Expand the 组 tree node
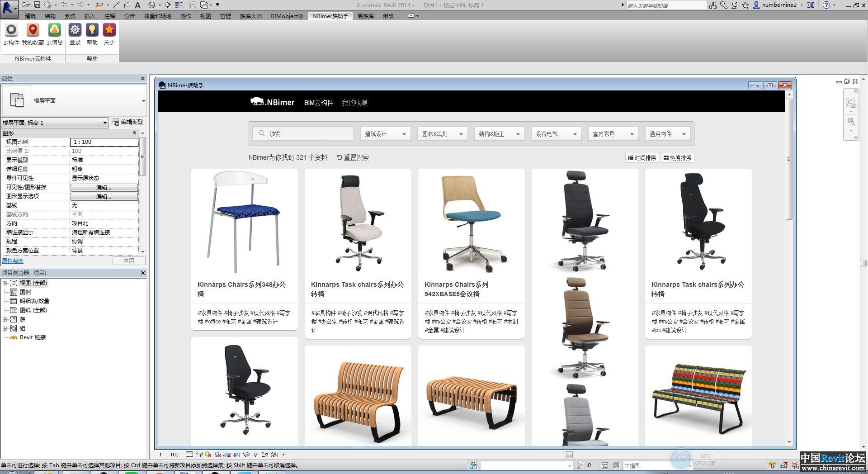 tap(5, 328)
